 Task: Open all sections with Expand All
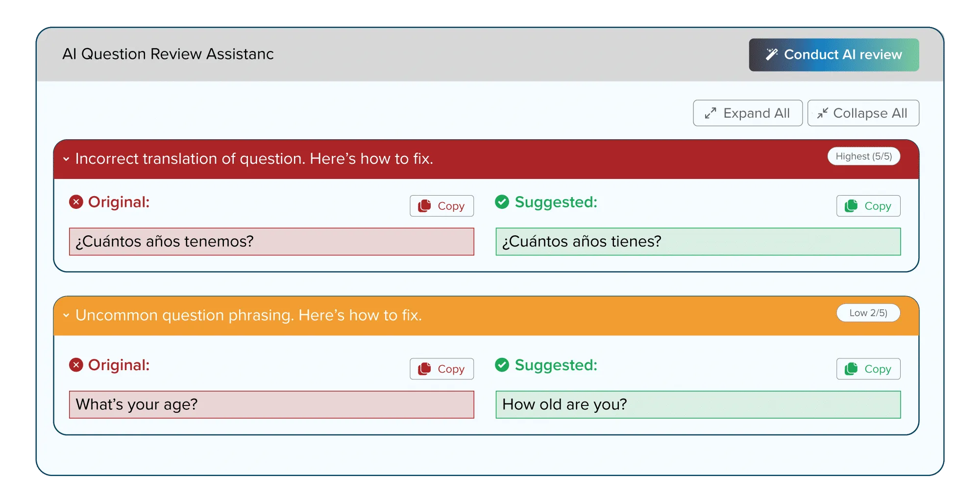[748, 113]
